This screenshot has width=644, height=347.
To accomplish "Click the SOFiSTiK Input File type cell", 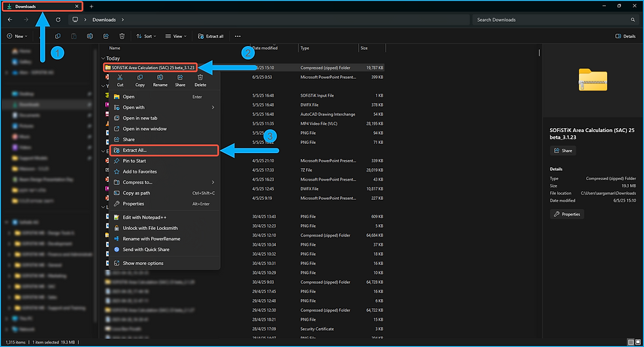I will 317,96.
